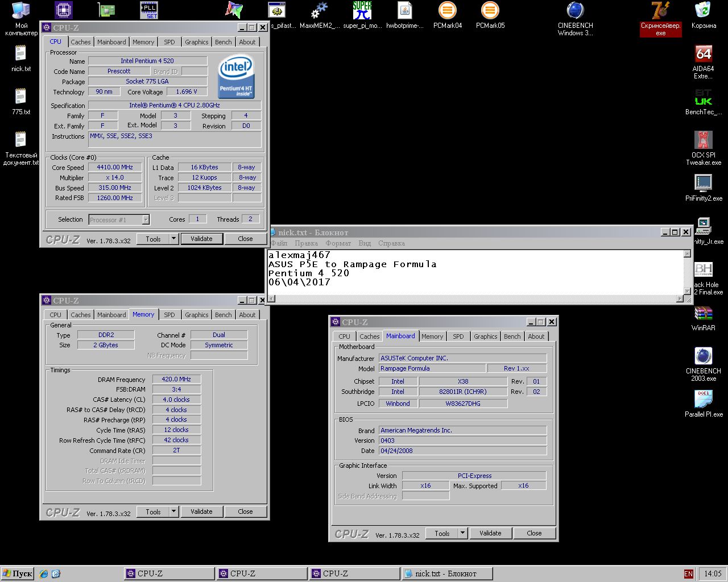The width and height of the screenshot is (728, 582).
Task: Click Model field Rampage Formula
Action: point(432,368)
